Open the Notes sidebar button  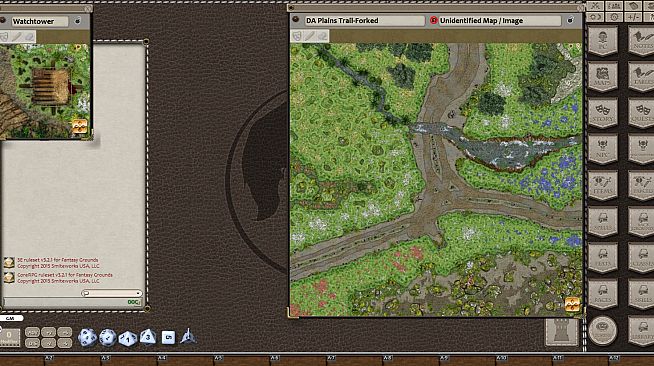tap(641, 41)
